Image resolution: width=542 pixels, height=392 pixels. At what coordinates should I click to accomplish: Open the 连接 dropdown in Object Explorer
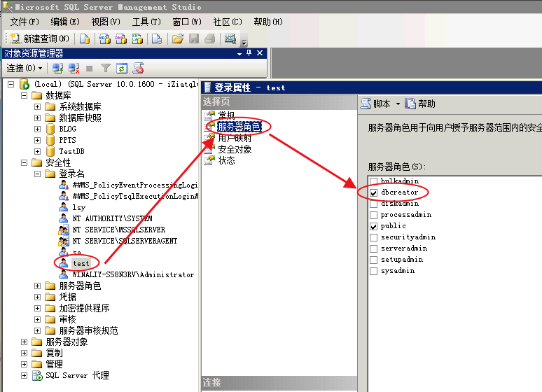(25, 68)
